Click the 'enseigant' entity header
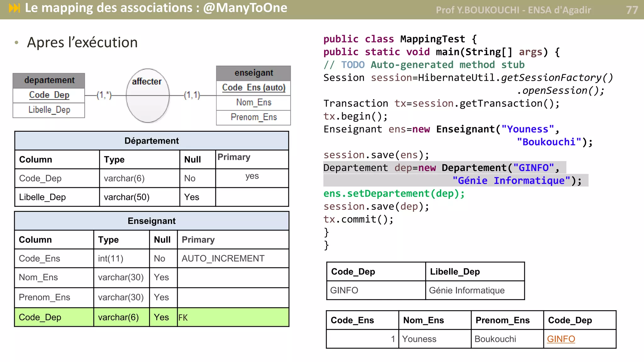 pyautogui.click(x=253, y=73)
